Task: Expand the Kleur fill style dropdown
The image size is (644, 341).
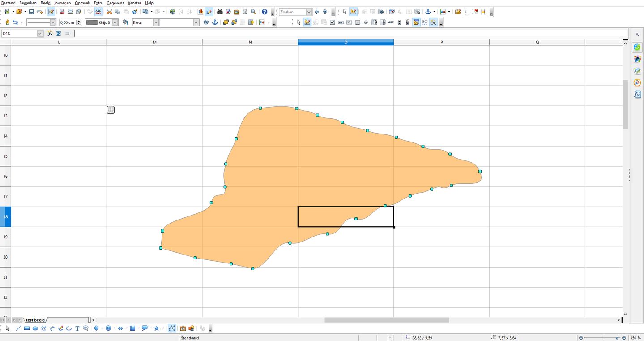Action: [156, 22]
